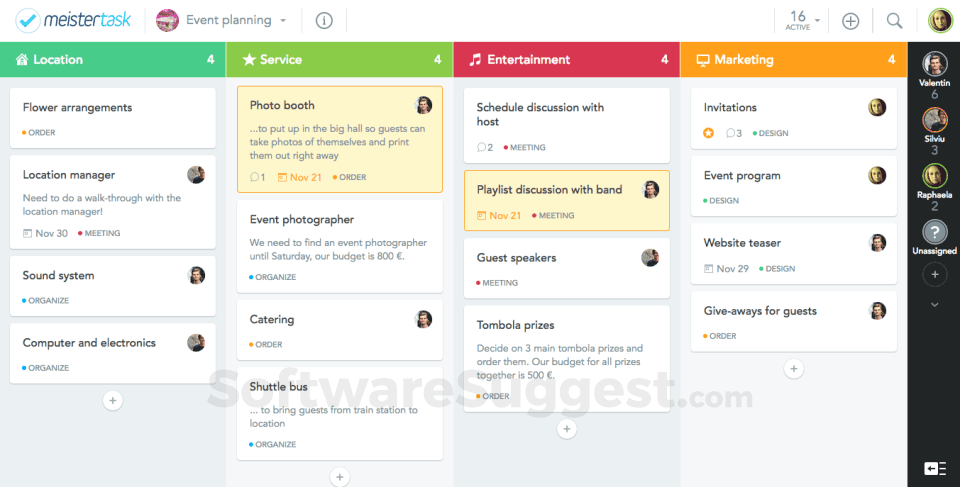Click the ORGANIZE tag on Shuttle bus
This screenshot has width=960, height=487.
272,444
